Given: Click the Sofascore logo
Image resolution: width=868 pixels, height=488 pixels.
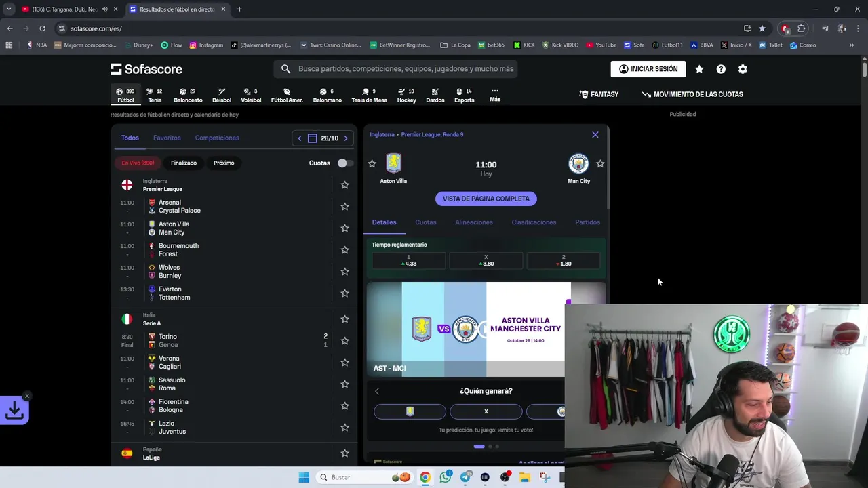Looking at the screenshot, I should pos(146,69).
